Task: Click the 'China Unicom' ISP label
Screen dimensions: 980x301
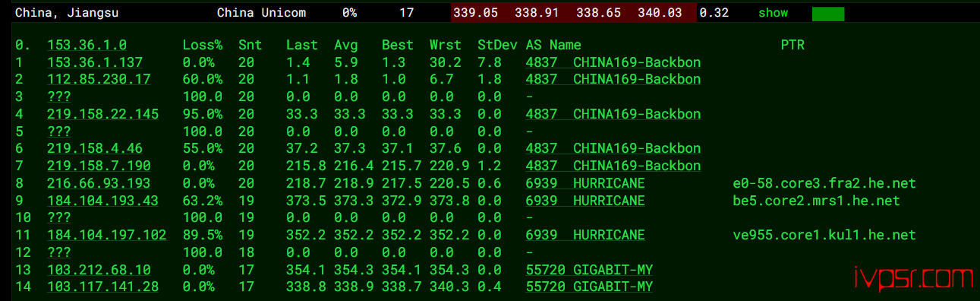Action: click(262, 13)
